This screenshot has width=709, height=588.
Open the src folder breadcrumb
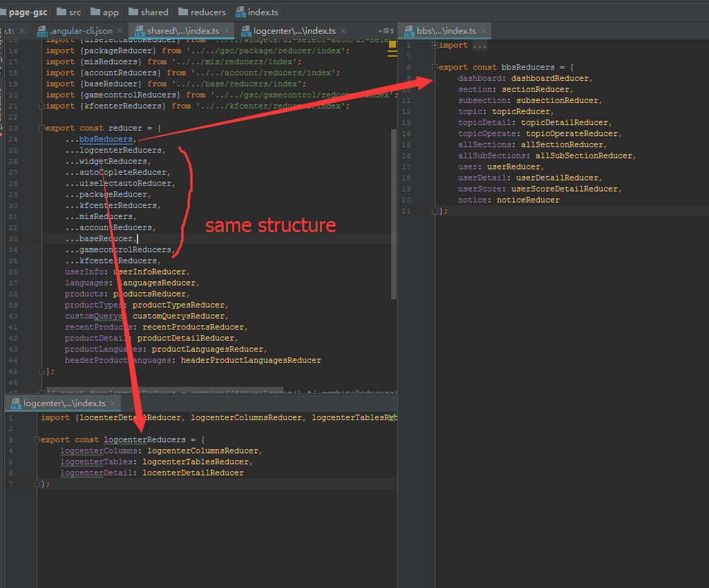[68, 12]
